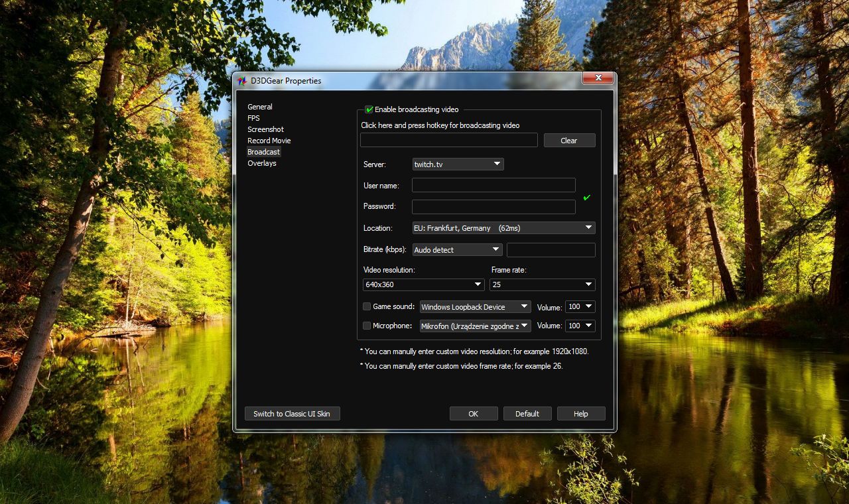The height and width of the screenshot is (504, 849).
Task: Open the Mikrofon device dropdown
Action: (x=476, y=326)
